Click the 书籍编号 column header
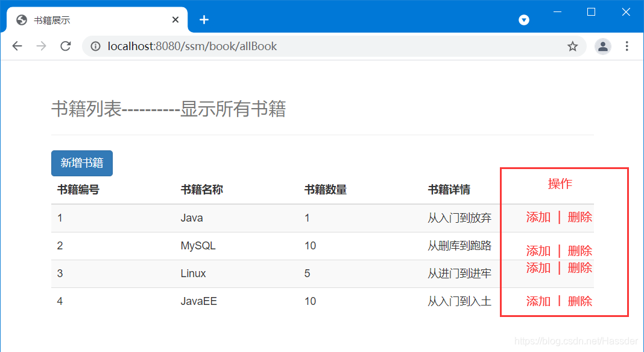Image resolution: width=644 pixels, height=352 pixels. 78,190
